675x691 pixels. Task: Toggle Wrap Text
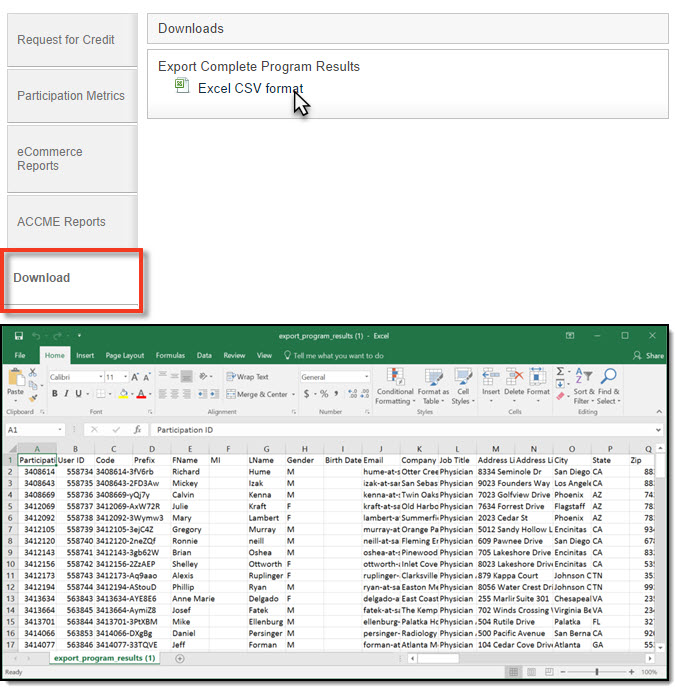[x=247, y=377]
